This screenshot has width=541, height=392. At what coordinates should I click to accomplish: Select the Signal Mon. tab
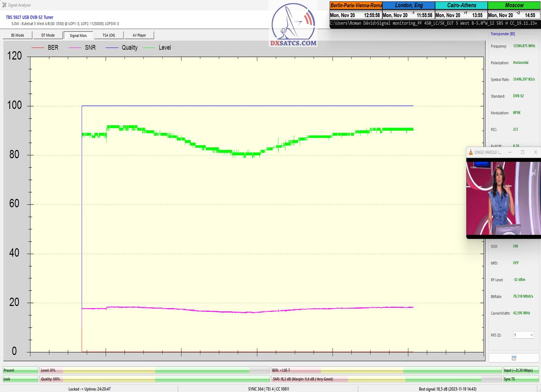tap(78, 35)
